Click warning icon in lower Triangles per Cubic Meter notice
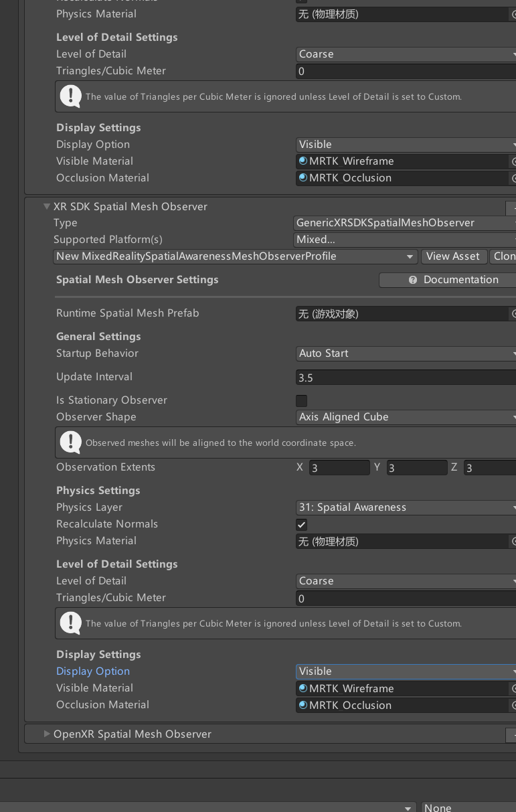This screenshot has height=812, width=516. point(70,623)
